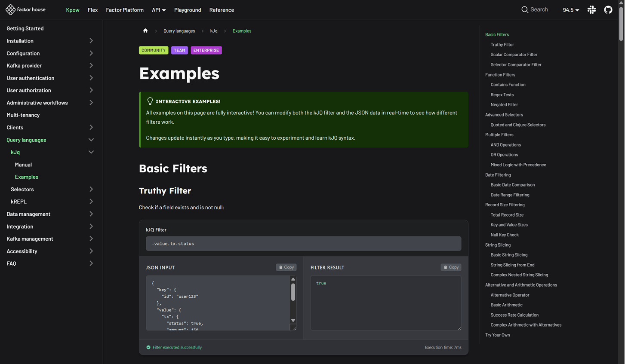Open the Factor House Slack icon

click(591, 9)
